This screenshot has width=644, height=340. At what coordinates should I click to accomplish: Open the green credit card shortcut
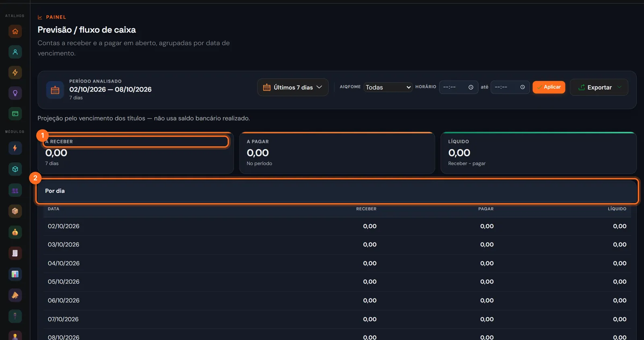(x=15, y=114)
